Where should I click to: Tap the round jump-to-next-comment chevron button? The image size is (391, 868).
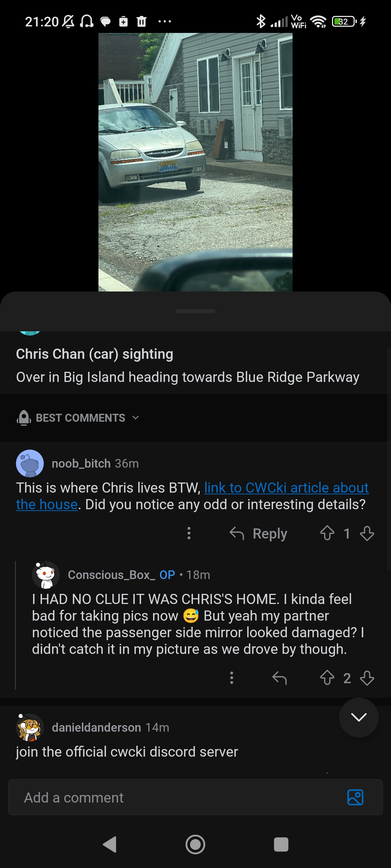(x=359, y=718)
